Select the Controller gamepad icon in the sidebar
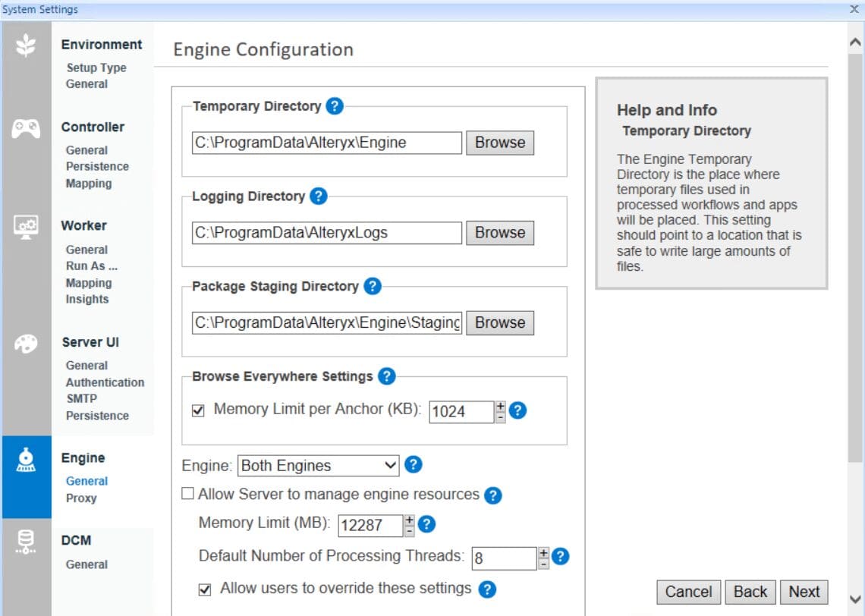The width and height of the screenshot is (865, 616). coord(27,129)
